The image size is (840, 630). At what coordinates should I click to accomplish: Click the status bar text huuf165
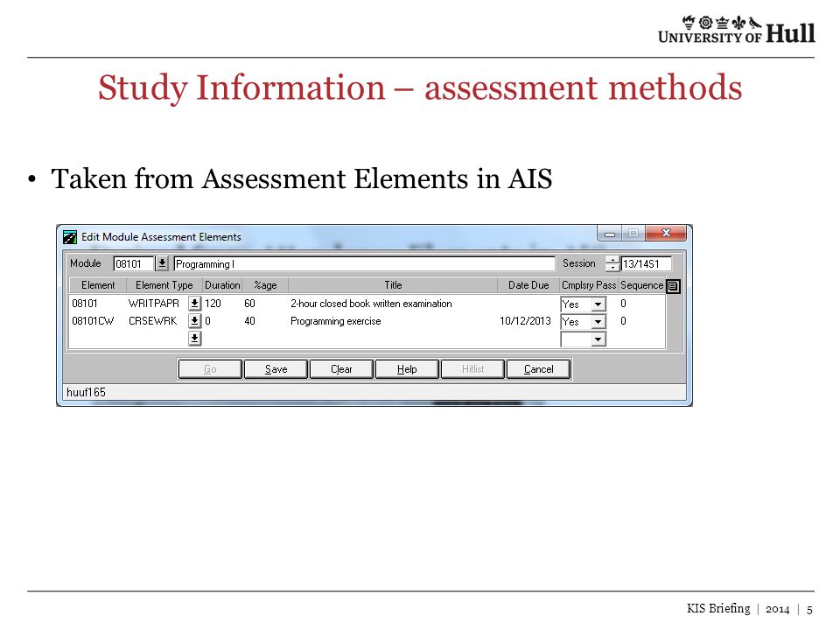pyautogui.click(x=87, y=392)
